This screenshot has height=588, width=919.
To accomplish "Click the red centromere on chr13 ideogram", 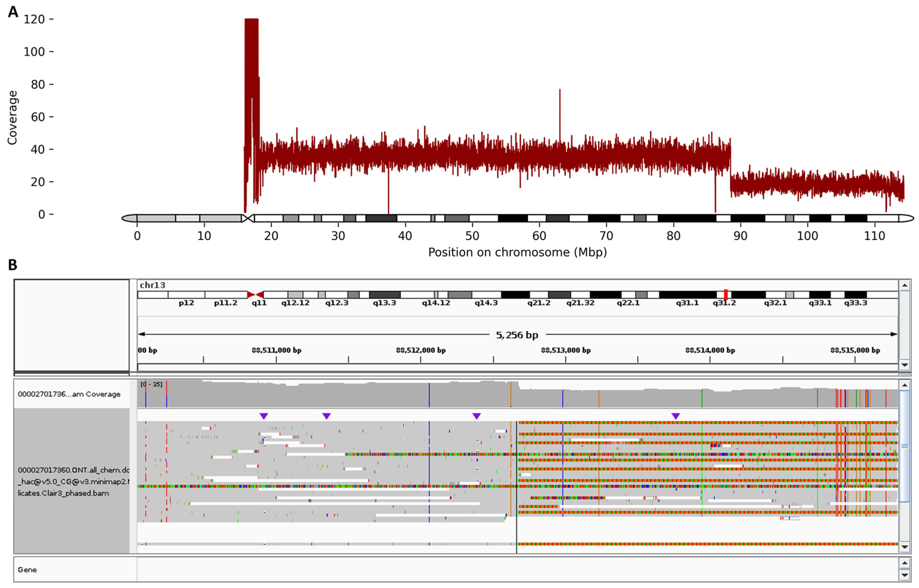I will coord(255,295).
